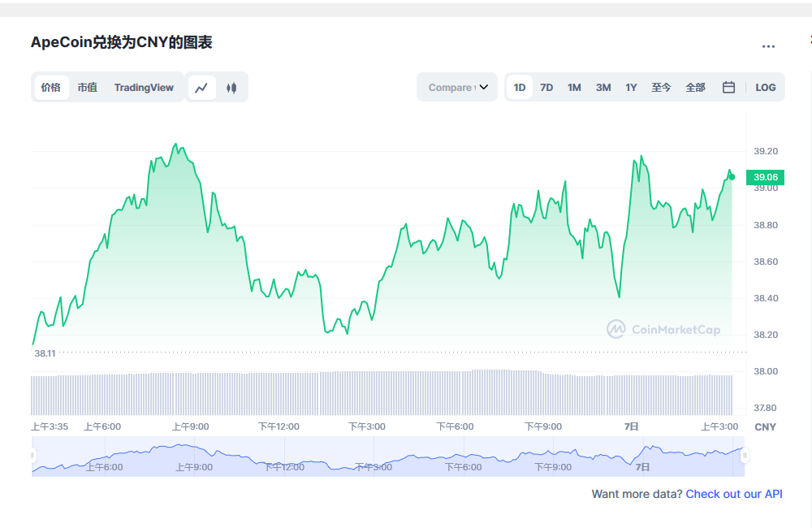
Task: Open the Check out our API link
Action: [x=734, y=495]
